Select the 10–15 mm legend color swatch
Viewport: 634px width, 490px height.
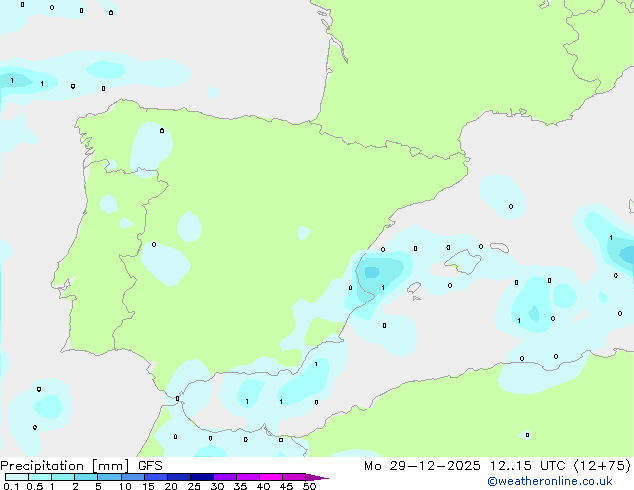tap(133, 477)
